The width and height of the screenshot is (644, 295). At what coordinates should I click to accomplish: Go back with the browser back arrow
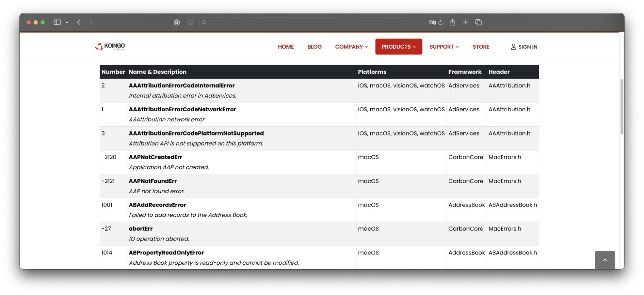[79, 22]
